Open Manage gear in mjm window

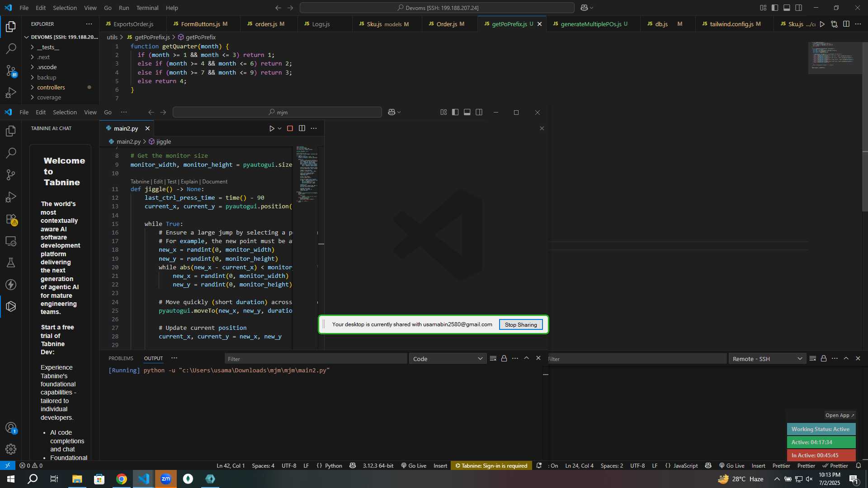pos(11,449)
